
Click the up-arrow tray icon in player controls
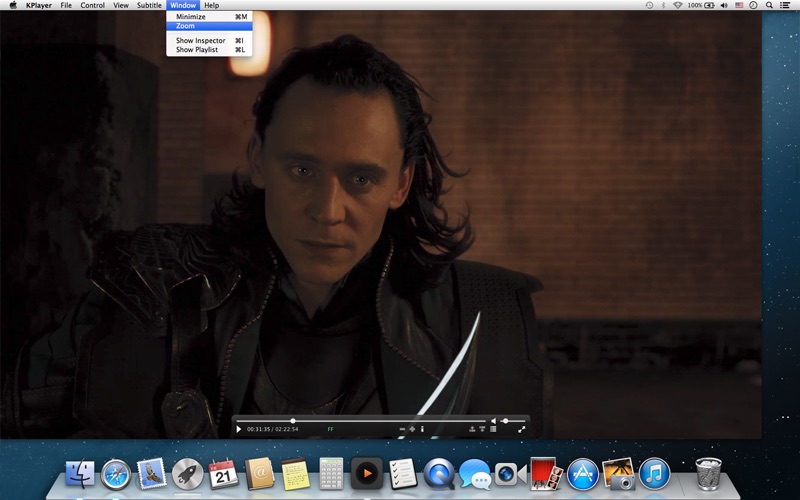pos(472,429)
